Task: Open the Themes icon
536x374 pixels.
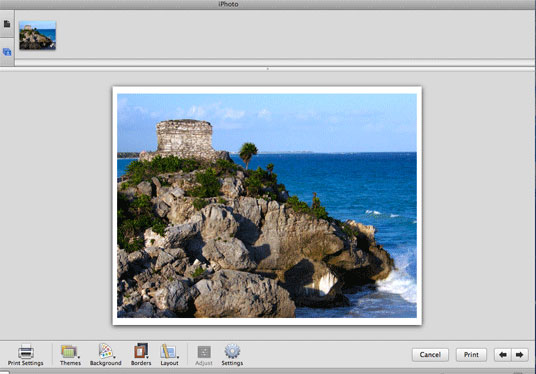Action: coord(69,351)
